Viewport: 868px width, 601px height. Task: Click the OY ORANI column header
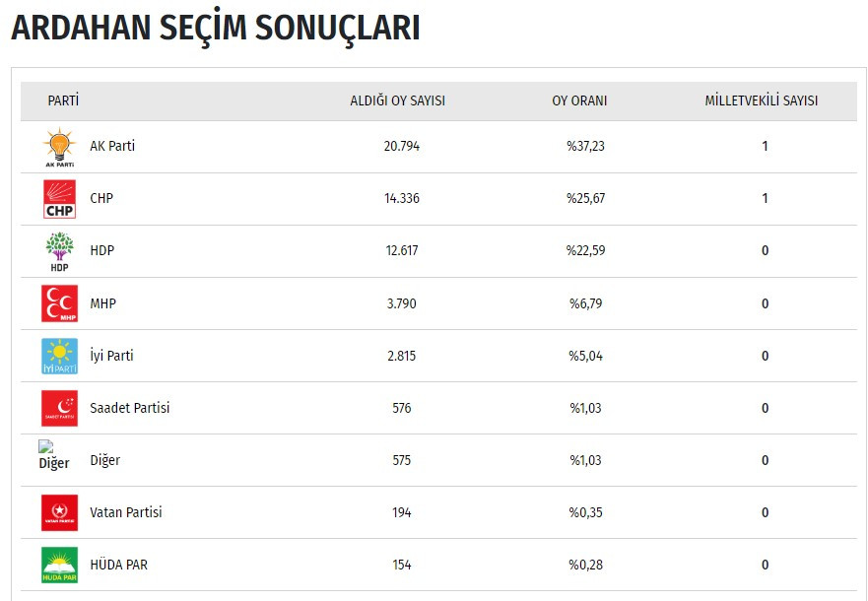[x=579, y=100]
